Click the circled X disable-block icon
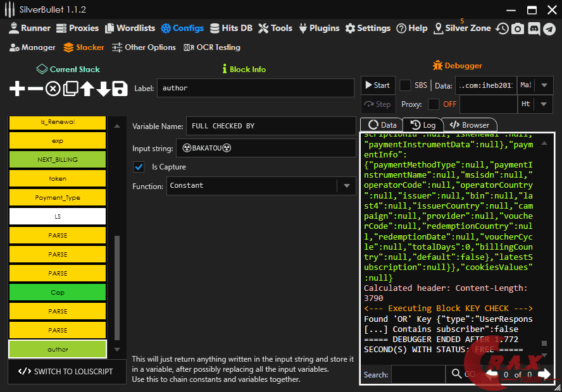Image resolution: width=562 pixels, height=392 pixels. coord(53,89)
